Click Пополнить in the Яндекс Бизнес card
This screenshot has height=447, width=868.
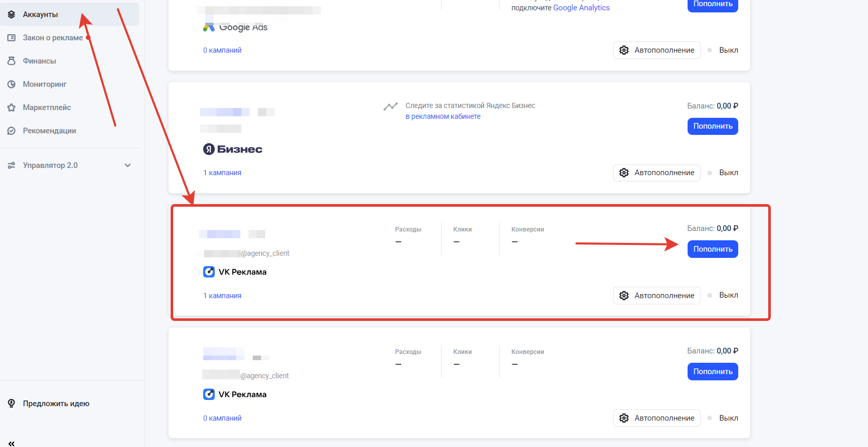click(712, 126)
